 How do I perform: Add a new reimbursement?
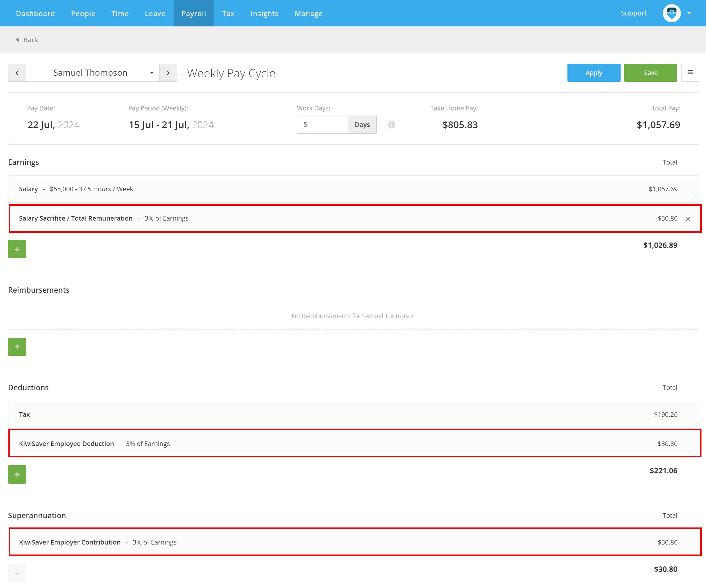[x=17, y=347]
